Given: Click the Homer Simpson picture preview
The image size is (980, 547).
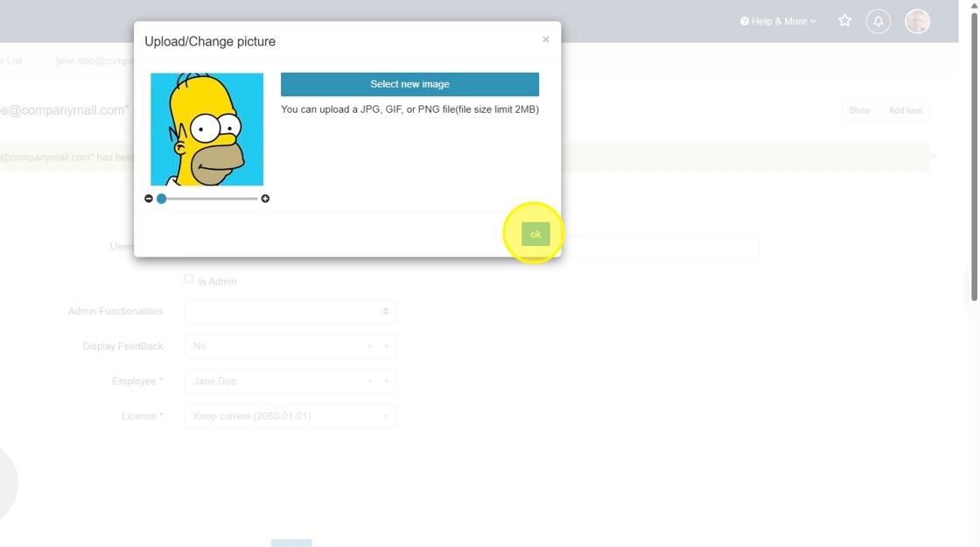Looking at the screenshot, I should 206,130.
